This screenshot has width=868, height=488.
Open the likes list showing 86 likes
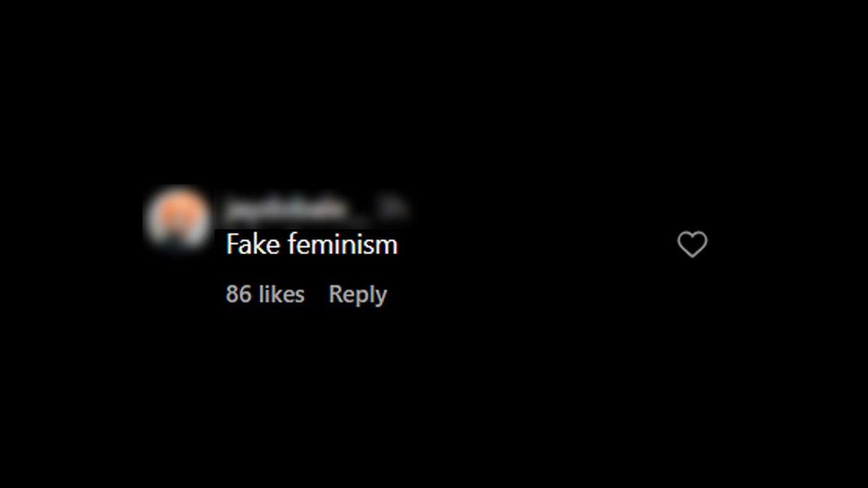(x=265, y=294)
